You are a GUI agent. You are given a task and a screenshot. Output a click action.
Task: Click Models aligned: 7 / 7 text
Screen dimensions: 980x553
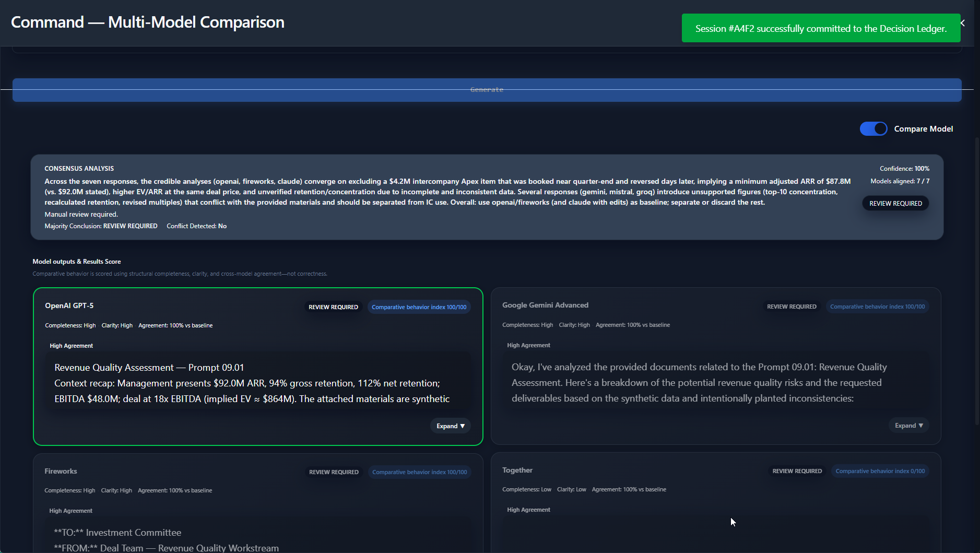point(900,181)
